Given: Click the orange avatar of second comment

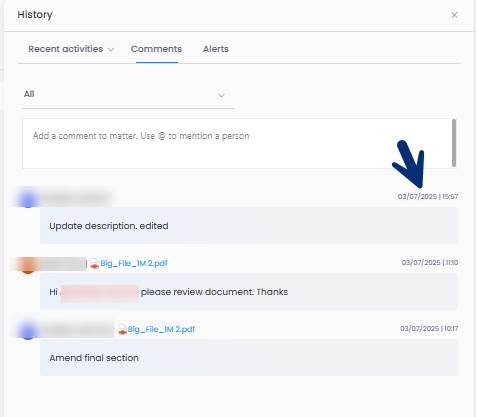Looking at the screenshot, I should coord(28,265).
